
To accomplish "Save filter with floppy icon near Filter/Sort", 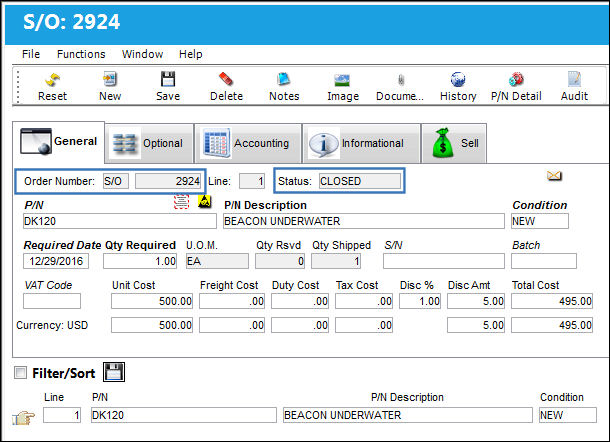I will tap(114, 372).
